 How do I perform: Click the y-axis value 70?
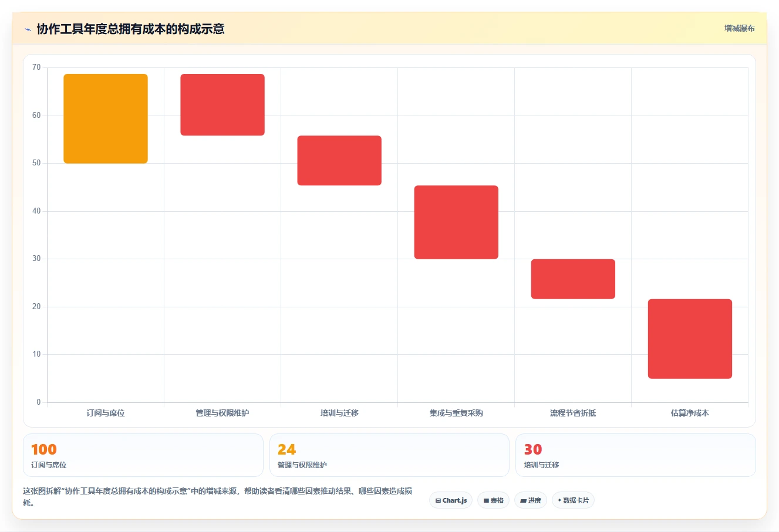(x=36, y=67)
